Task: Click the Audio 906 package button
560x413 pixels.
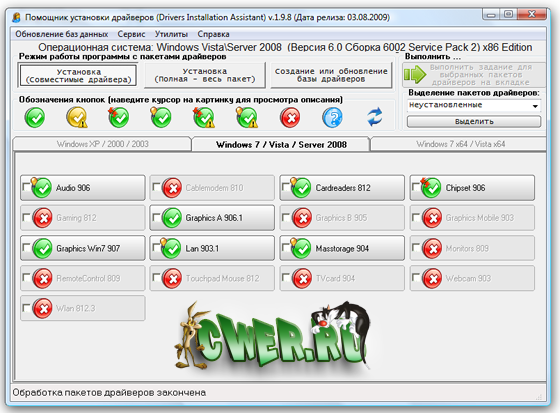Action: click(x=82, y=188)
